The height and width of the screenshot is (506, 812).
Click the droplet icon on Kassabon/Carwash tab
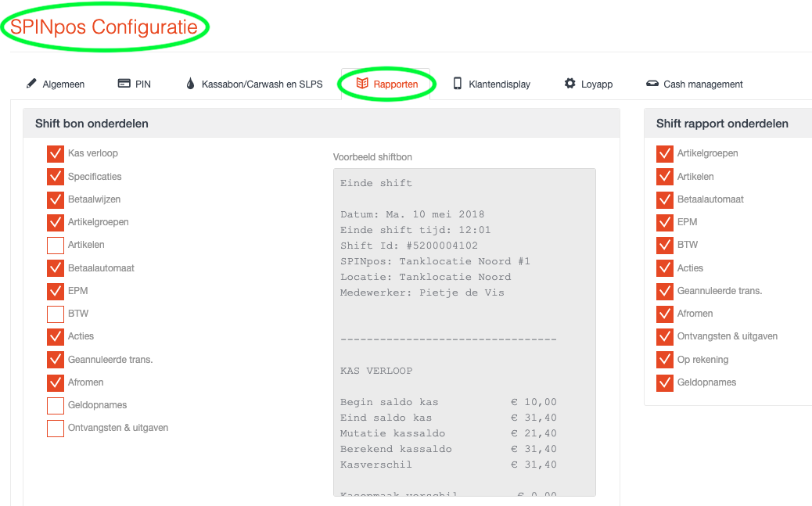tap(191, 84)
